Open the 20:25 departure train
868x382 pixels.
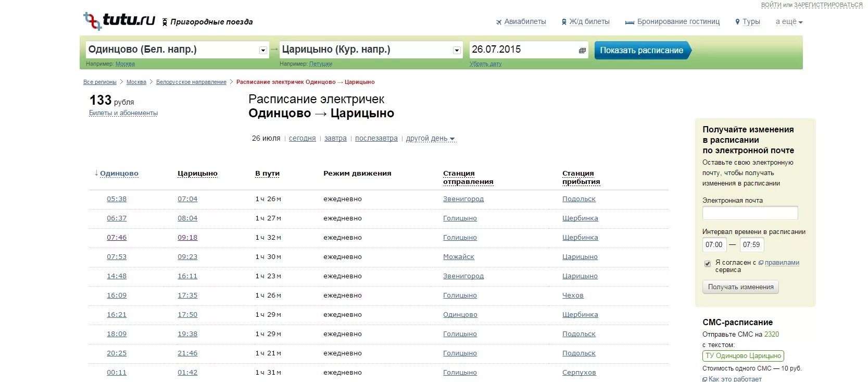click(x=117, y=353)
